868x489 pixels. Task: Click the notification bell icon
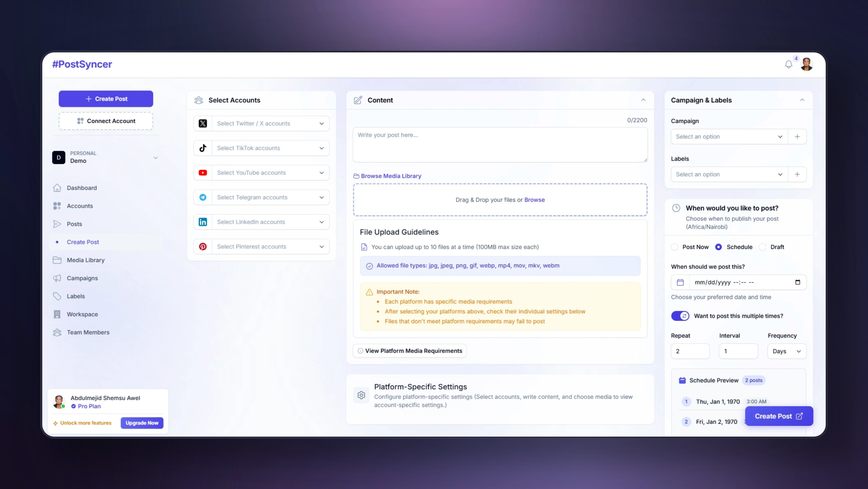tap(788, 64)
